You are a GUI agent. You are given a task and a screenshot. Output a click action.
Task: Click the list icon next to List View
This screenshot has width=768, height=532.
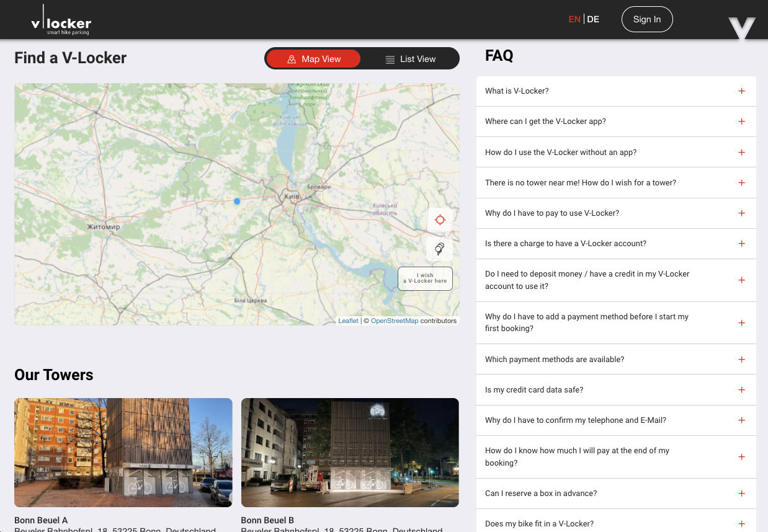(x=390, y=58)
